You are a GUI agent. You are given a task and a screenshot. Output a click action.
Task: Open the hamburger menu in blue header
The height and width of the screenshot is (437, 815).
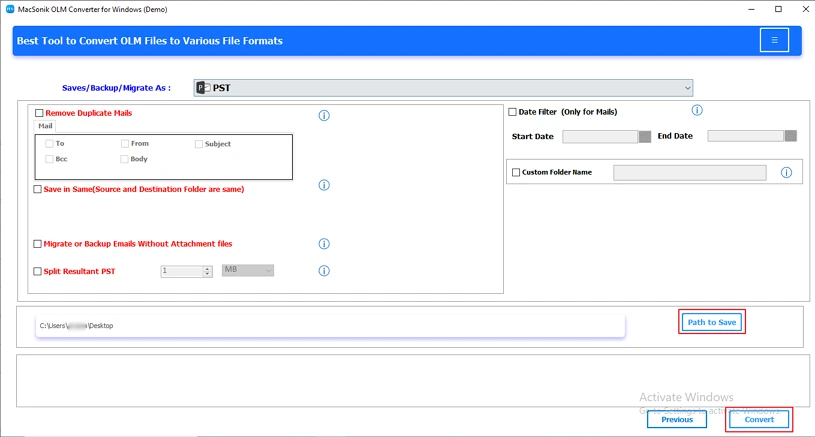pyautogui.click(x=774, y=40)
